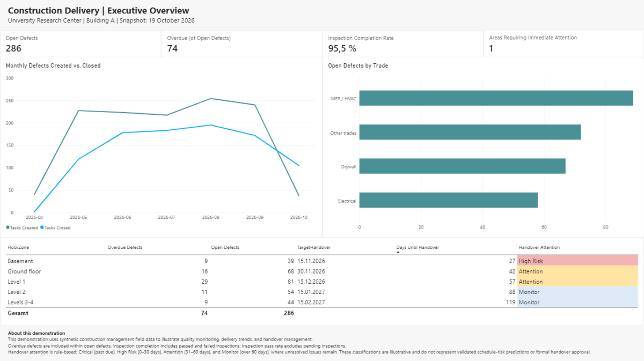Click the Monitor cell in Levels 3-4 row
The height and width of the screenshot is (361, 644).
(577, 303)
